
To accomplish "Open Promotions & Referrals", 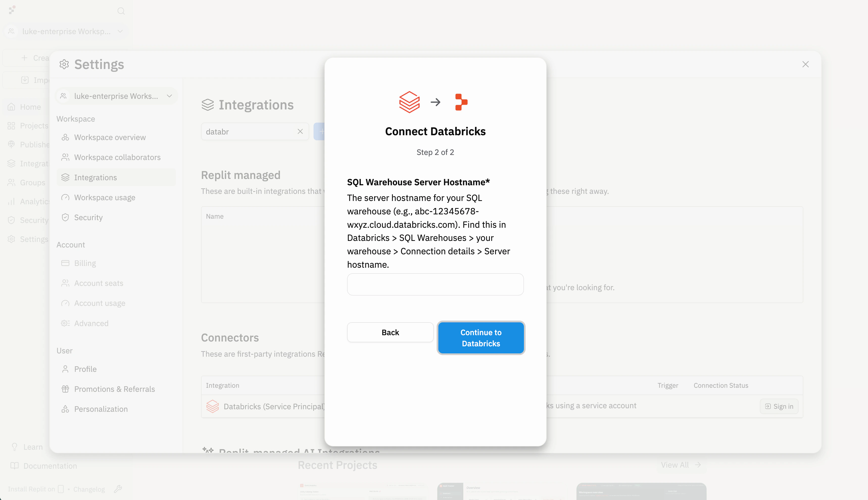I will (116, 389).
